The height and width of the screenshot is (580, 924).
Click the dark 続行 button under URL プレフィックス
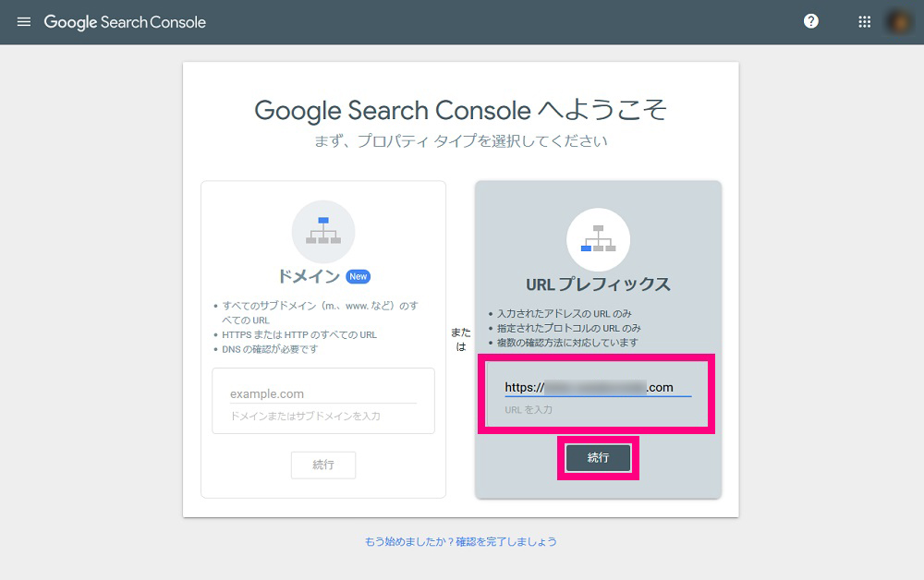[x=598, y=457]
